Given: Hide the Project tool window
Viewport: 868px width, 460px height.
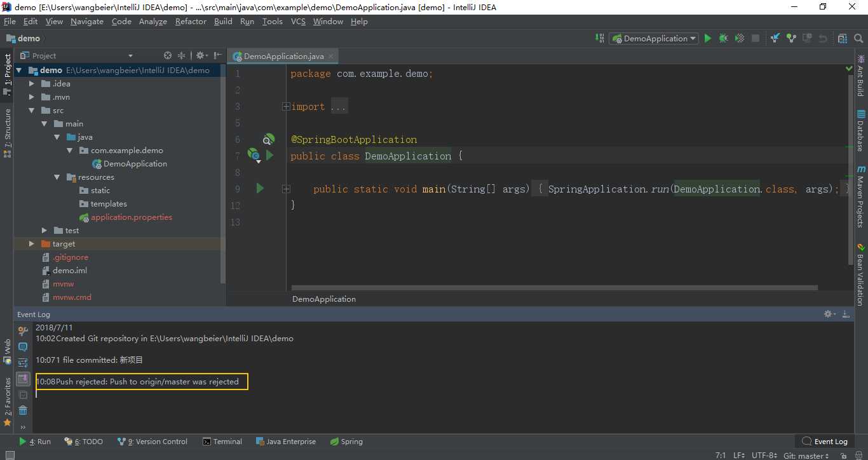Looking at the screenshot, I should pyautogui.click(x=218, y=56).
